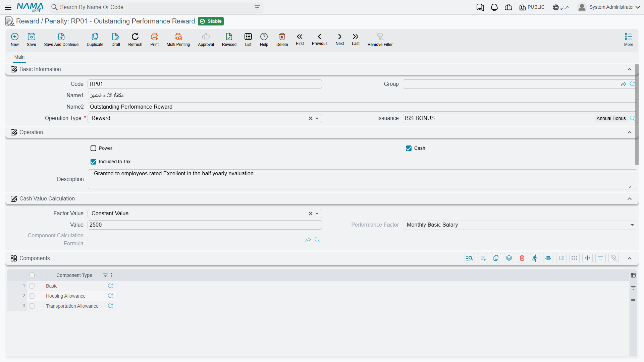Screen dimensions: 644x362
Task: Click the Description text area
Action: tap(362, 179)
